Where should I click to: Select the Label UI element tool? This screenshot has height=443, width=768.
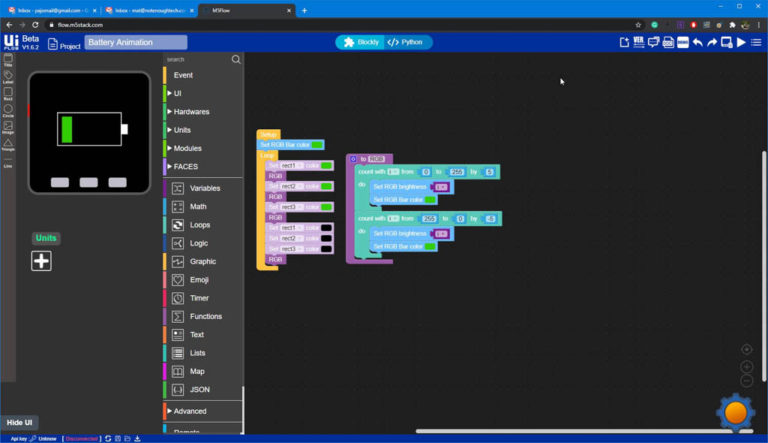coord(8,76)
